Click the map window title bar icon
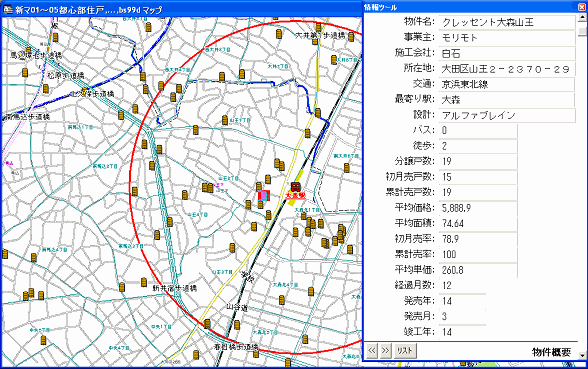Screen dimensions: 588x369 [8, 9]
